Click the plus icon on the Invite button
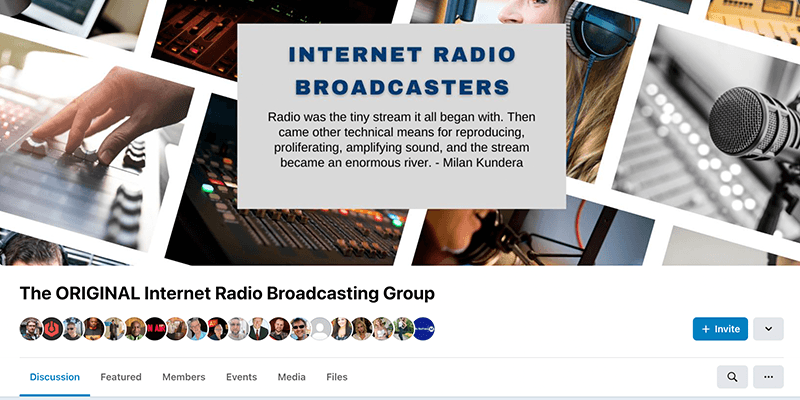This screenshot has height=400, width=800. click(x=706, y=329)
